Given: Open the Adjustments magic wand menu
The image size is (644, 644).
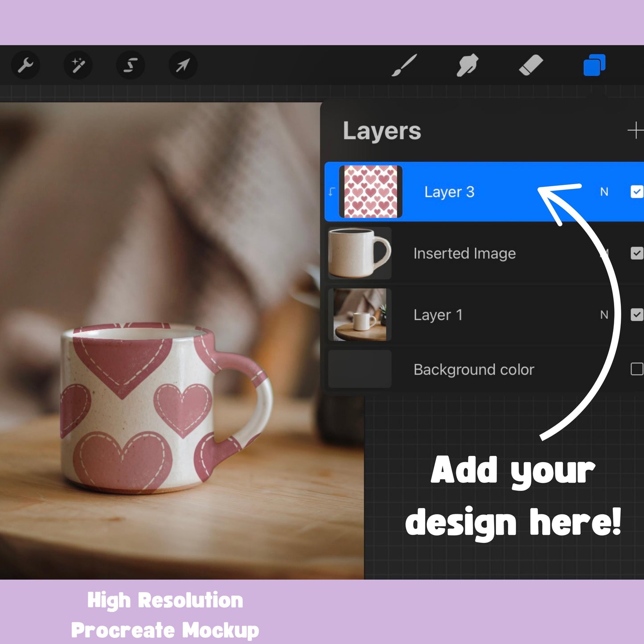Looking at the screenshot, I should pyautogui.click(x=78, y=65).
